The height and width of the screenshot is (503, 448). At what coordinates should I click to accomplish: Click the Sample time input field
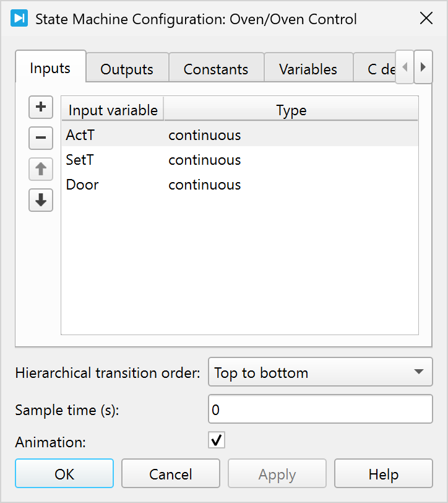click(320, 409)
